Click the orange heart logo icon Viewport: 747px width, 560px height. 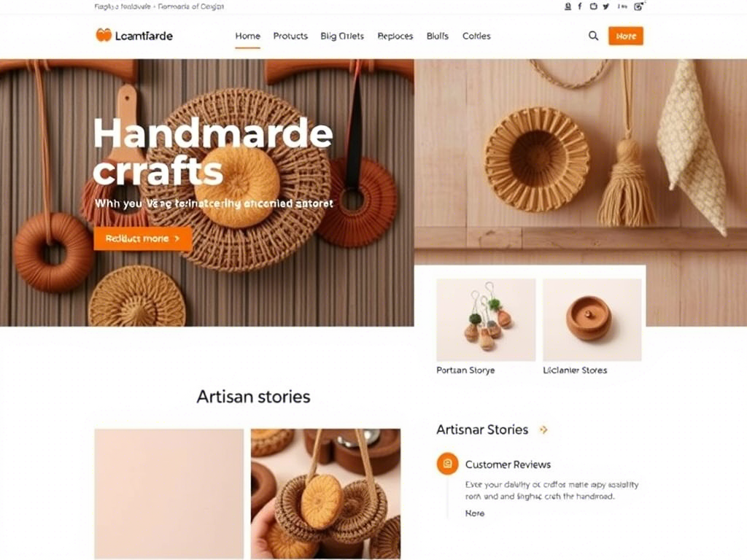point(104,35)
